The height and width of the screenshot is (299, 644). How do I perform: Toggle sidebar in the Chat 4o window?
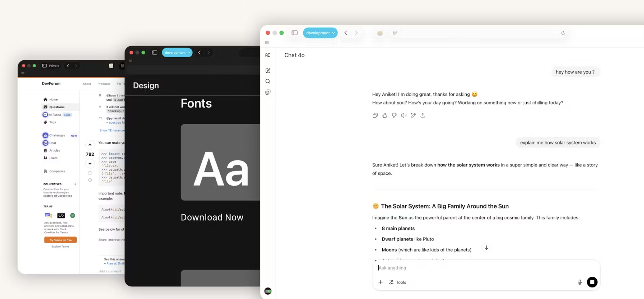(x=294, y=33)
